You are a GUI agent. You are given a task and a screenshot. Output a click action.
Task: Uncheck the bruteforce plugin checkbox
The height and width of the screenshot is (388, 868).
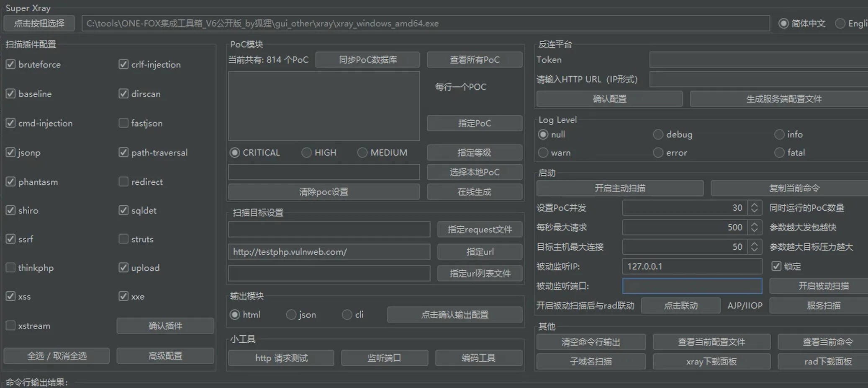point(10,64)
